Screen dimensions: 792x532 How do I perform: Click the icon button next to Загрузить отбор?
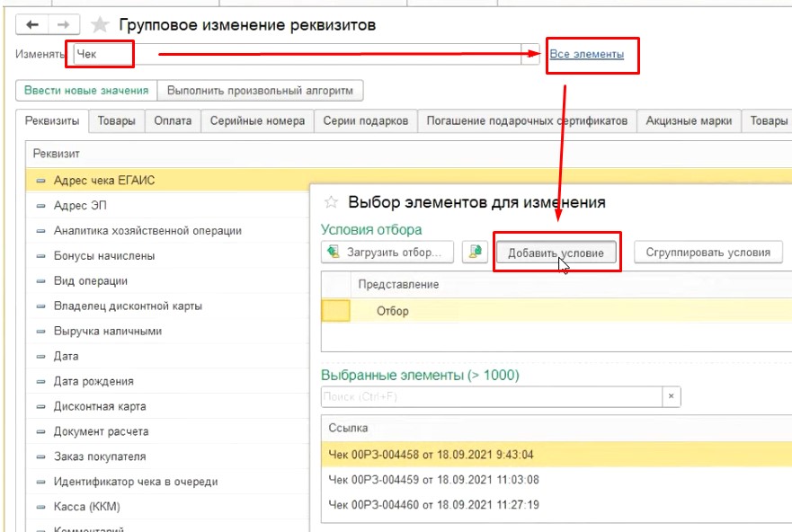(x=475, y=252)
